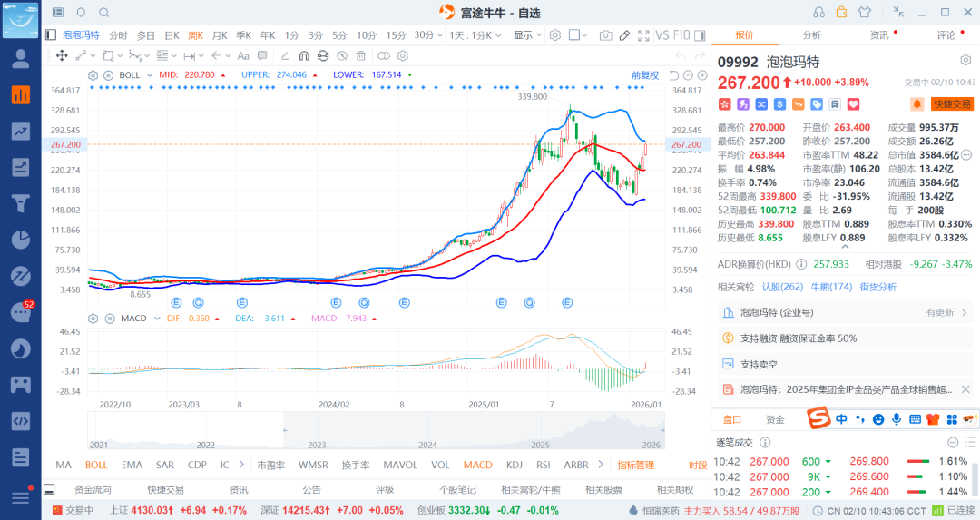
Task: Switch 前复权 adjustment mode
Action: [x=645, y=75]
